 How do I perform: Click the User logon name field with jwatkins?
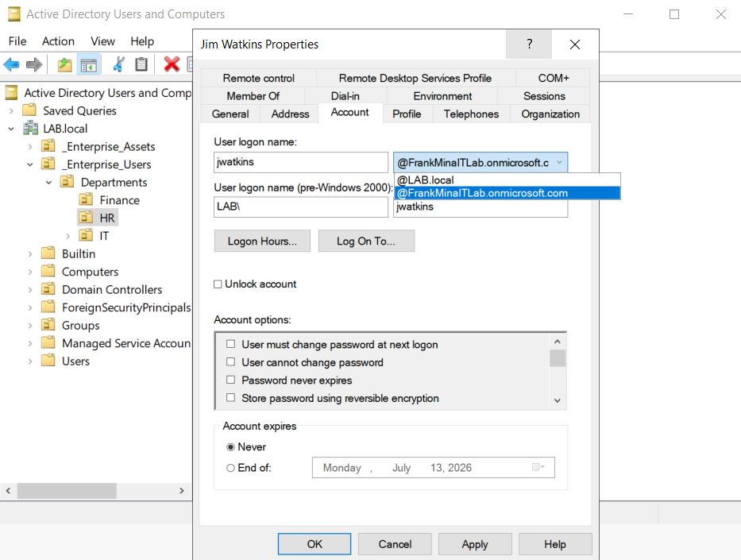click(x=301, y=162)
